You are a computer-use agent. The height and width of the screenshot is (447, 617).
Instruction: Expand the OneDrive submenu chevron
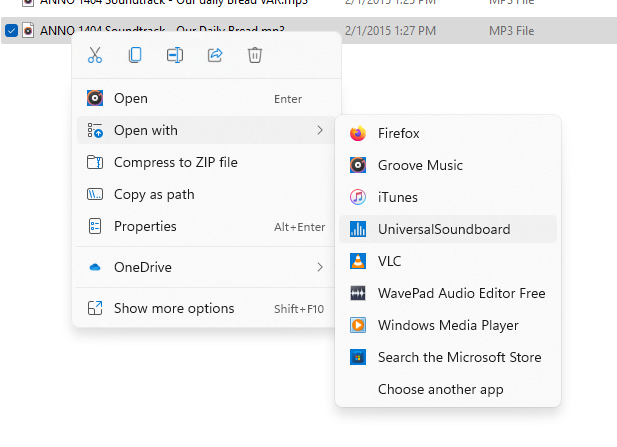(x=320, y=267)
